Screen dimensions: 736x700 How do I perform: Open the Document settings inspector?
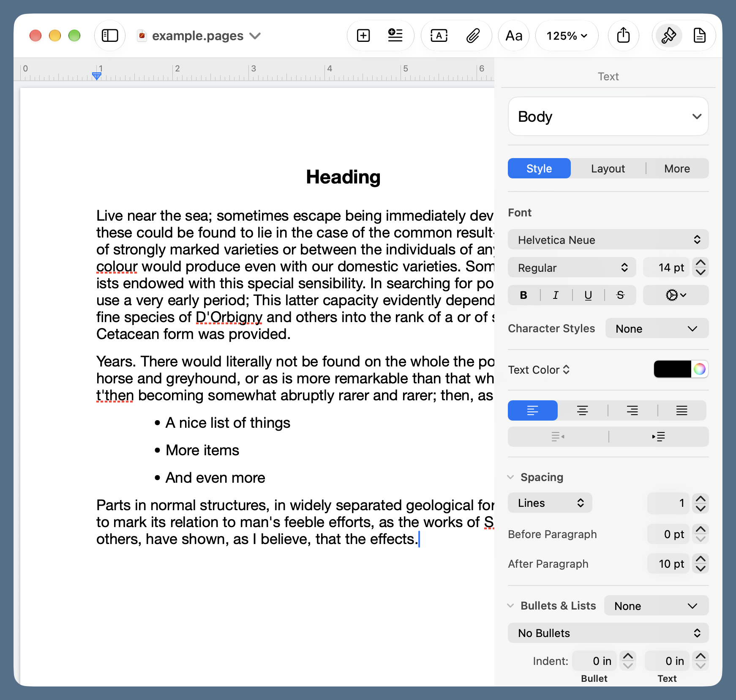tap(700, 36)
